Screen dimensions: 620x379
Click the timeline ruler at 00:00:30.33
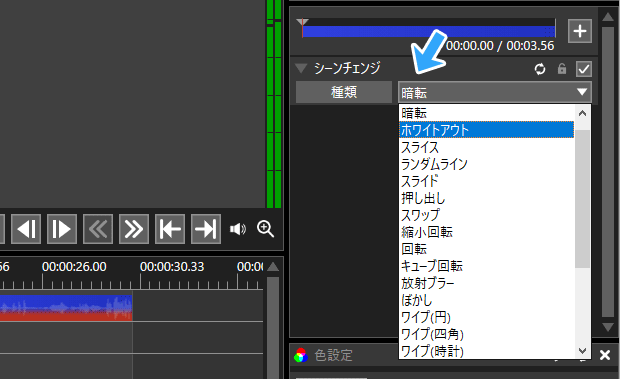click(172, 267)
